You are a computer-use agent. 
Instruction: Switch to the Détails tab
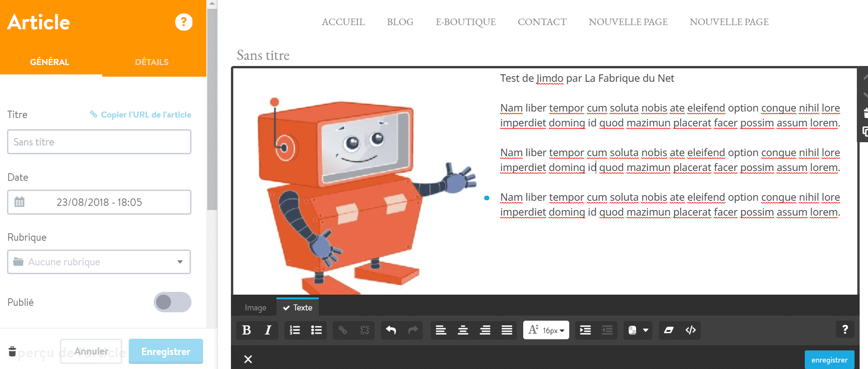point(151,62)
